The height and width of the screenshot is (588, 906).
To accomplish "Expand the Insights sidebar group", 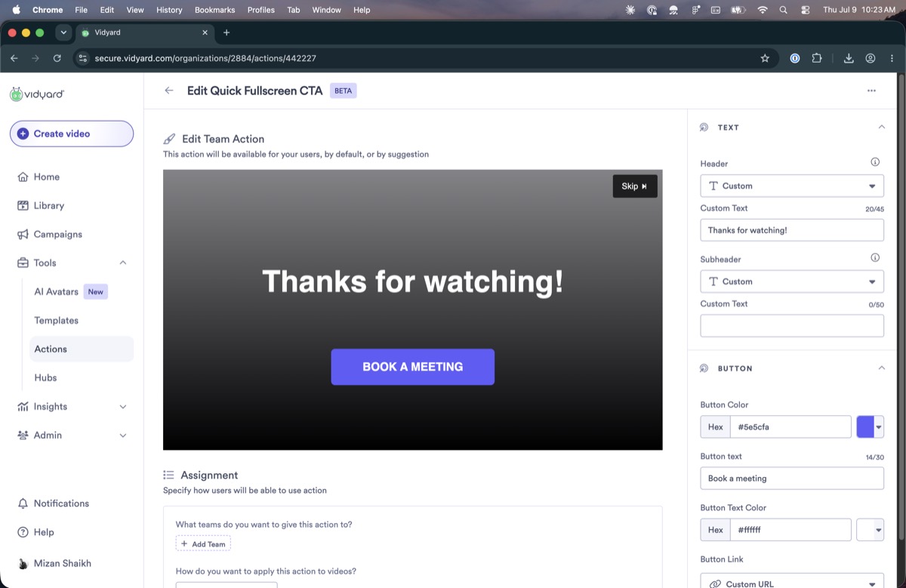I will click(123, 406).
